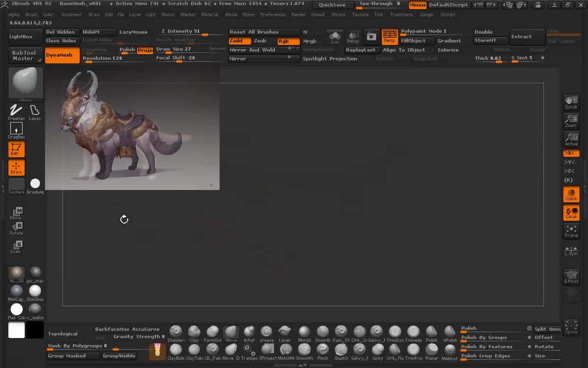588x368 pixels.
Task: Select the Standard sculpting brush
Action: (x=176, y=334)
